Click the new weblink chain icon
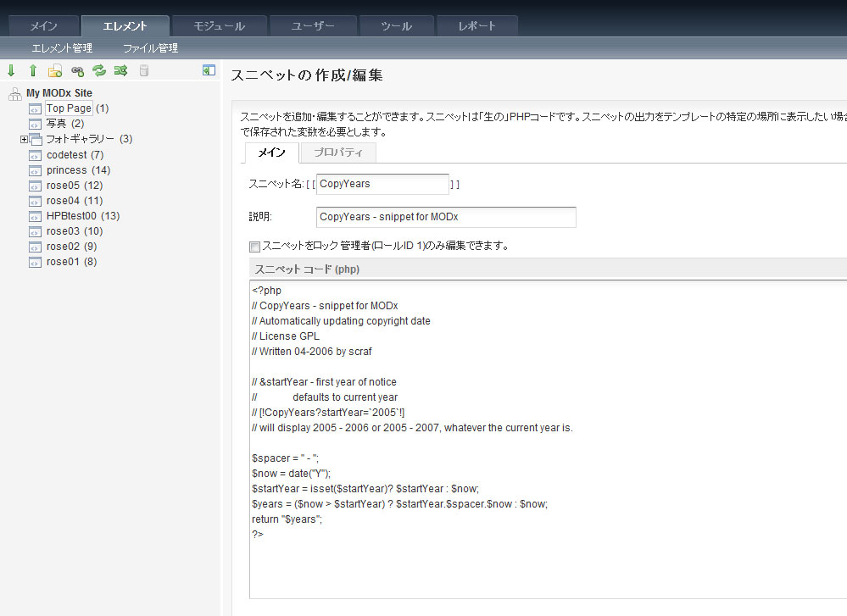847x616 pixels. 77,71
